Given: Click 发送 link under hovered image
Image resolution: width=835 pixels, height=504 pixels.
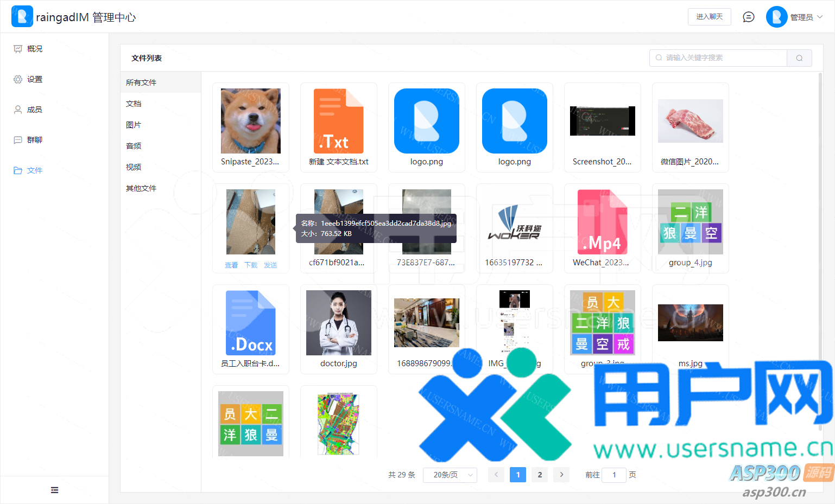Looking at the screenshot, I should (270, 265).
